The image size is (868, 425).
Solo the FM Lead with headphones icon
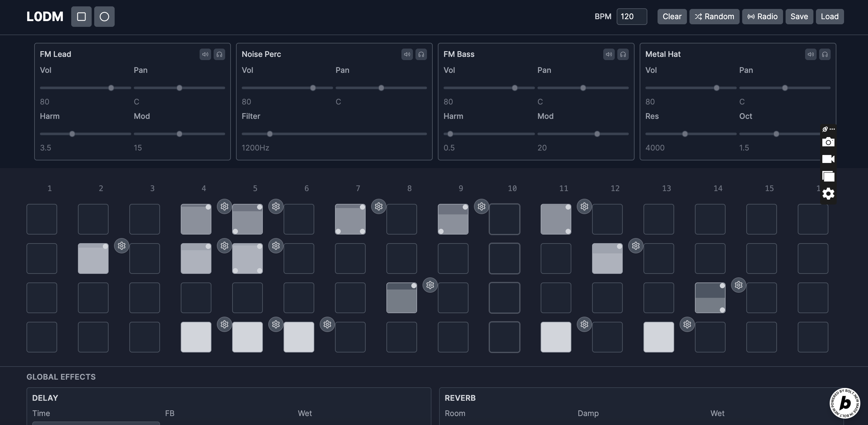click(x=219, y=54)
